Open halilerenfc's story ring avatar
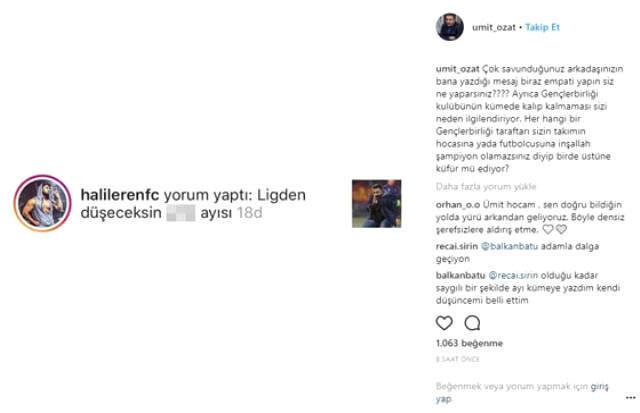Screen dimensions: 640x413 coord(42,203)
